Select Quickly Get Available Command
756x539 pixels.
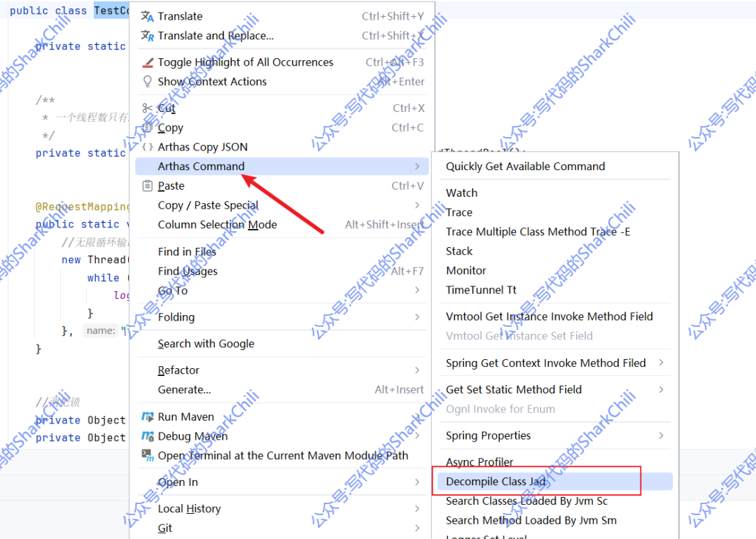click(555, 167)
